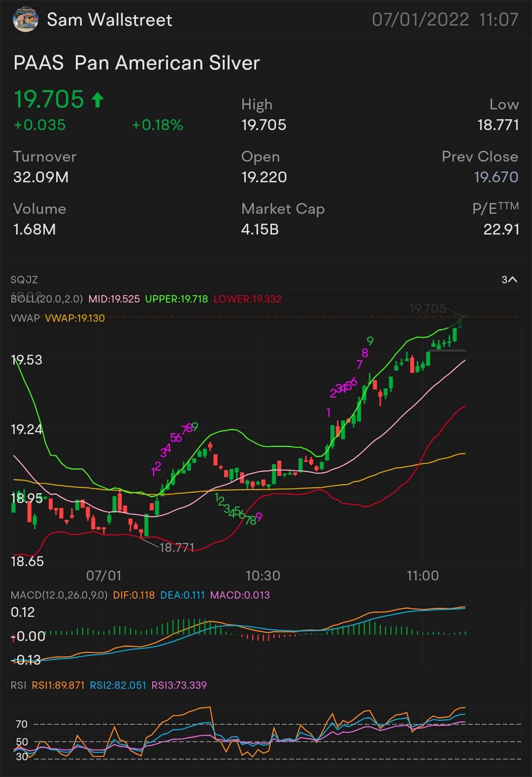
Task: Select the BOLL LOWER:19.332 value
Action: point(247,299)
